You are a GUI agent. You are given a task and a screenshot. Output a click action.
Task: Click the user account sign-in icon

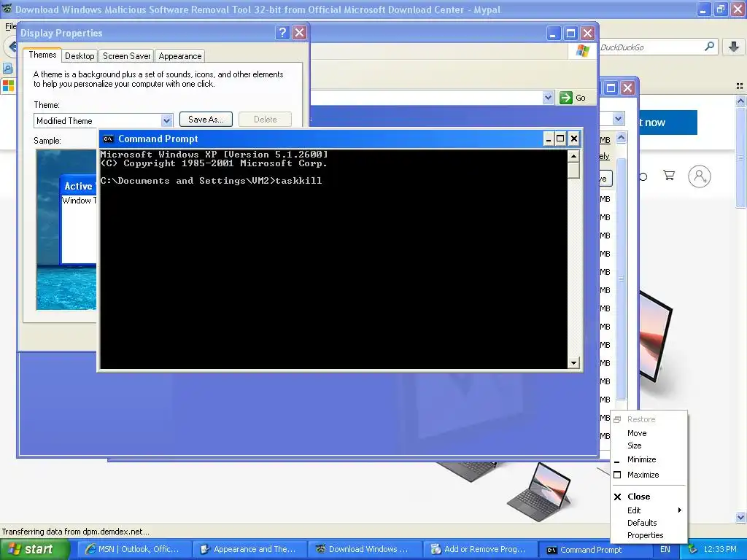tap(700, 176)
